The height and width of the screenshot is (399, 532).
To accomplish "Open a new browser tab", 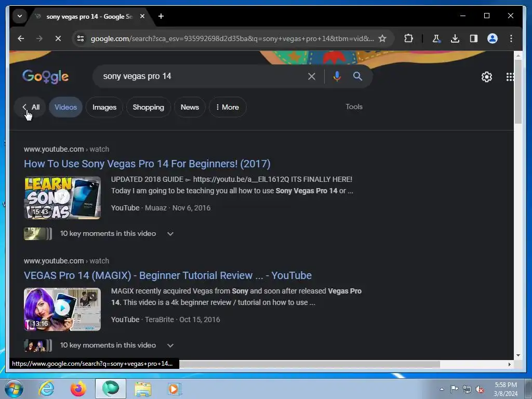I will coord(161,16).
